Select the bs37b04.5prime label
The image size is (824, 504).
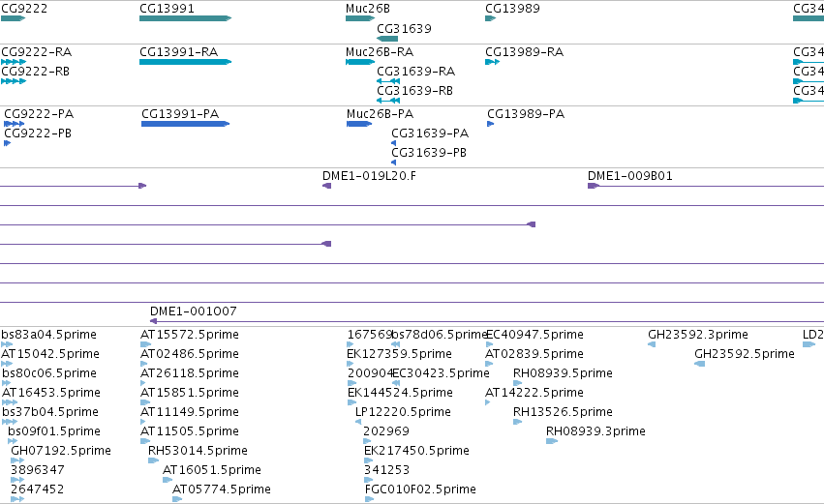pos(49,412)
